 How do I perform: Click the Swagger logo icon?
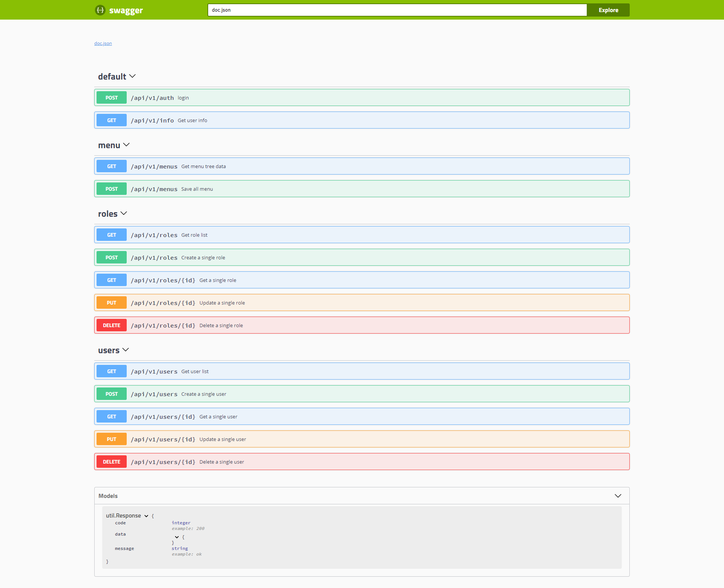click(x=100, y=10)
